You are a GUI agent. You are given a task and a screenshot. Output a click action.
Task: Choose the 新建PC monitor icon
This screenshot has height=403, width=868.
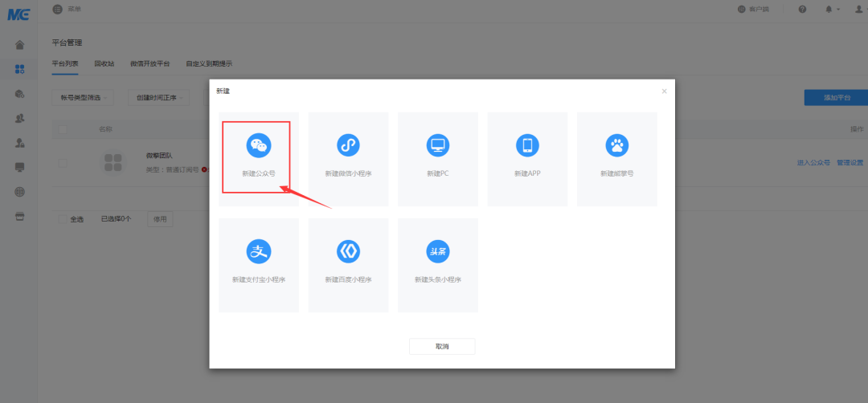[438, 145]
